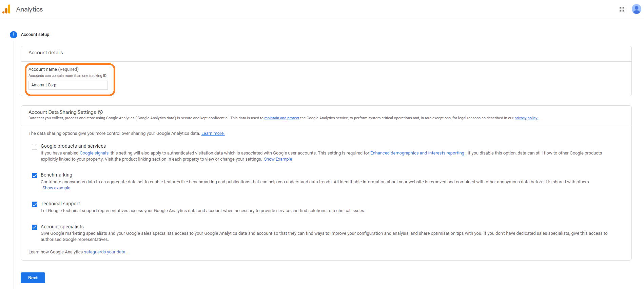Click the Google Analytics logo icon
Screen dimensions: 644x289
point(6,9)
